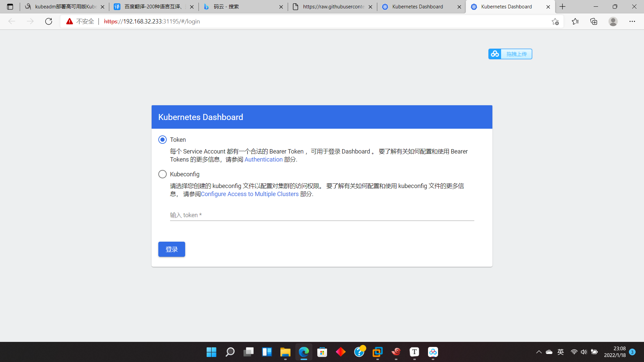
Task: Open the red diamond app in taskbar
Action: (341, 352)
